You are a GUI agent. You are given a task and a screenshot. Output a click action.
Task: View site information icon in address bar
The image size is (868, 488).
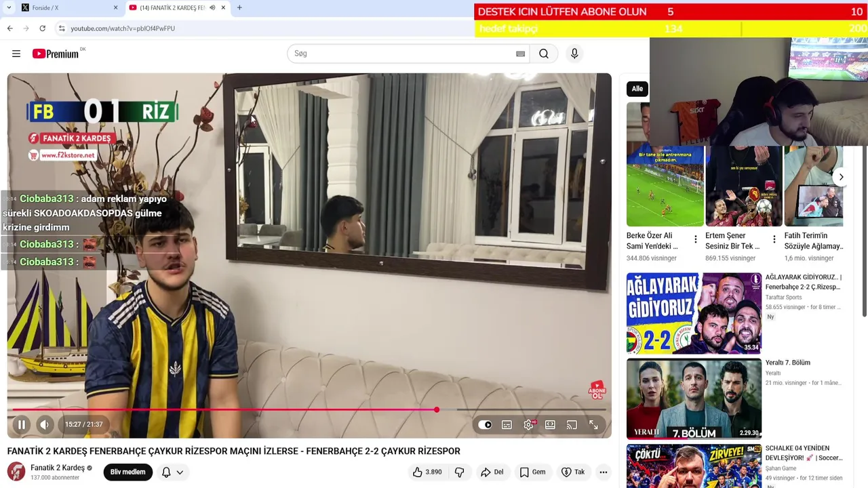[61, 28]
